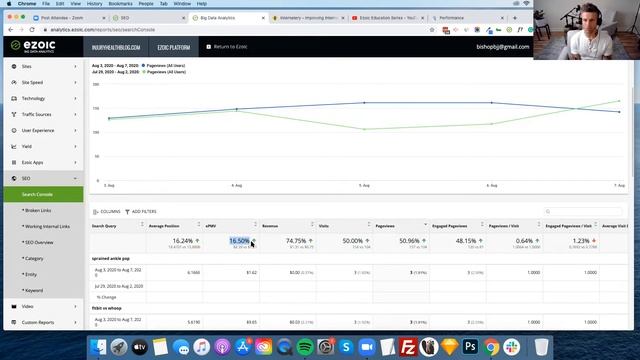This screenshot has height=360, width=640.
Task: Click the Technology sidebar icon
Action: pos(14,98)
